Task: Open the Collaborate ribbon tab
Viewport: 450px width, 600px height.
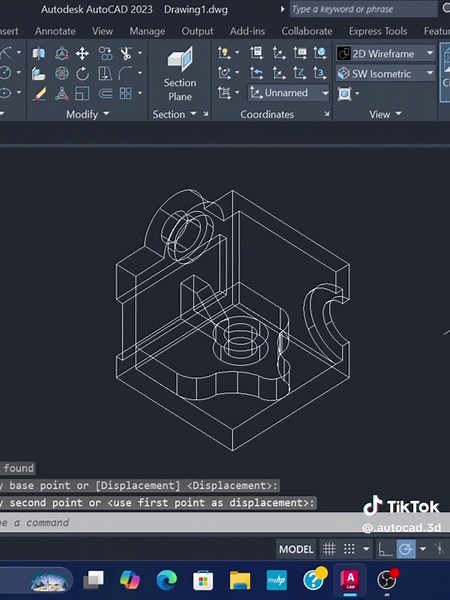Action: (x=307, y=31)
